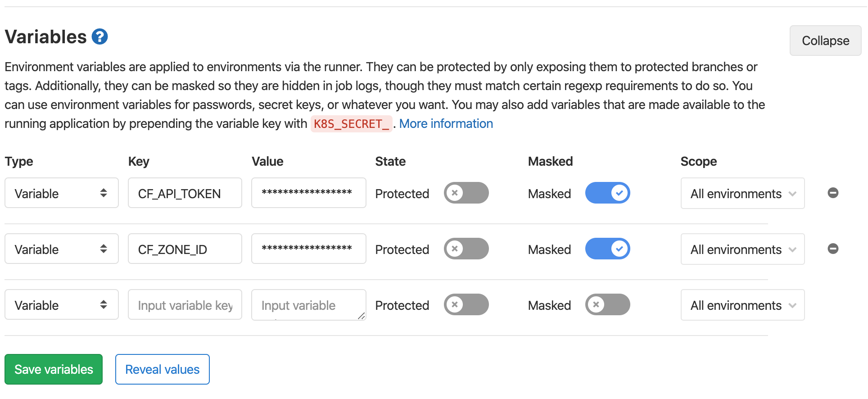Enable Protected on the empty variable row
This screenshot has width=868, height=399.
(x=466, y=304)
